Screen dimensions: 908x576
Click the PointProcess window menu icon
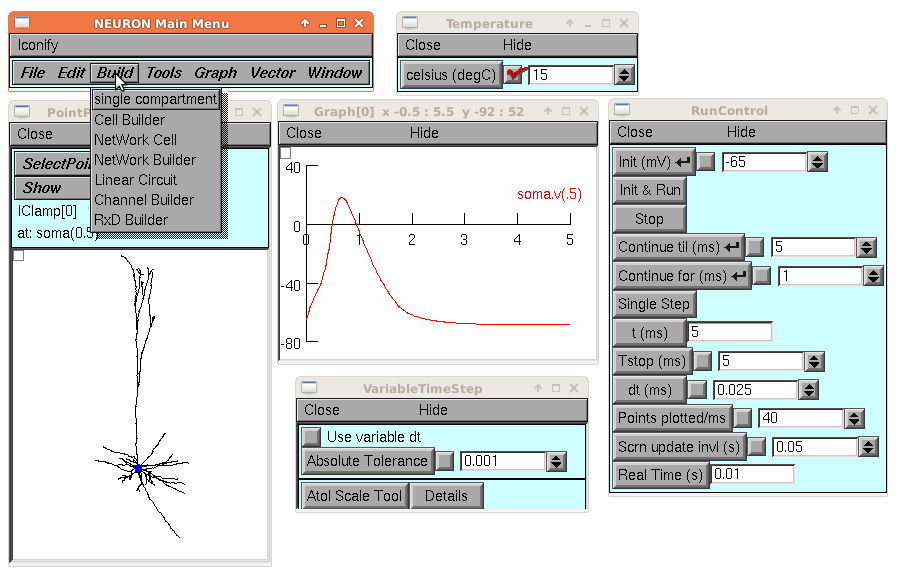point(22,111)
